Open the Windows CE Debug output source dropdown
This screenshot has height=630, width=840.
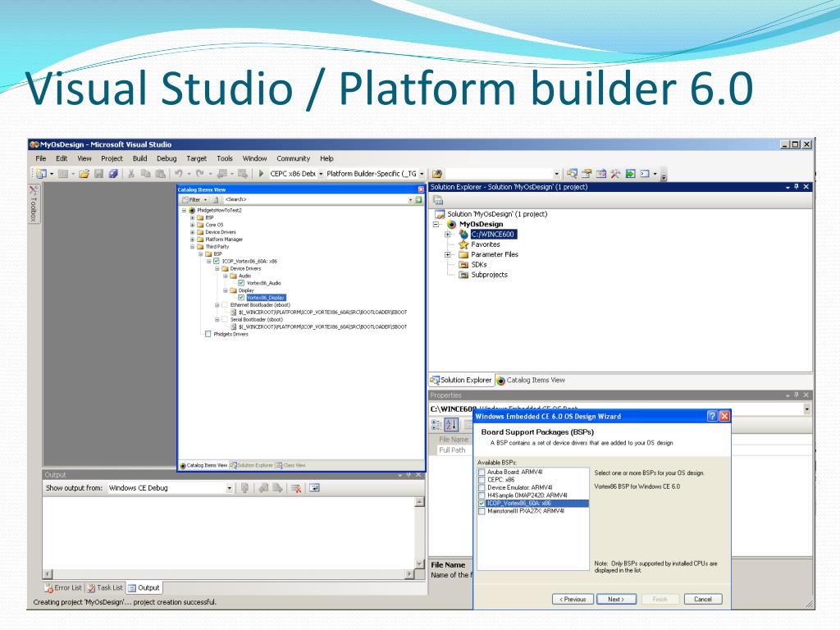point(230,488)
